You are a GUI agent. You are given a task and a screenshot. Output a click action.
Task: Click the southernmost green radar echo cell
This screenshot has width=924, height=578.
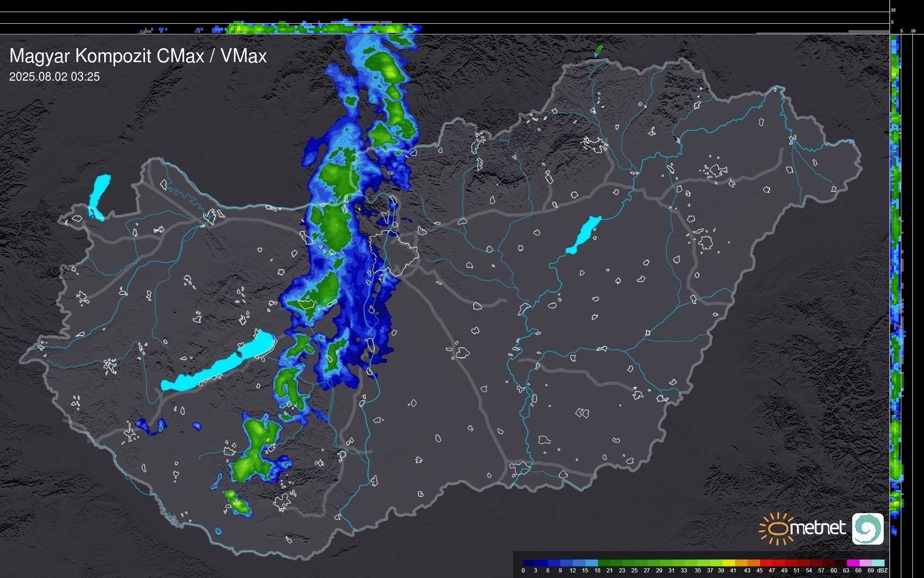pos(238,504)
